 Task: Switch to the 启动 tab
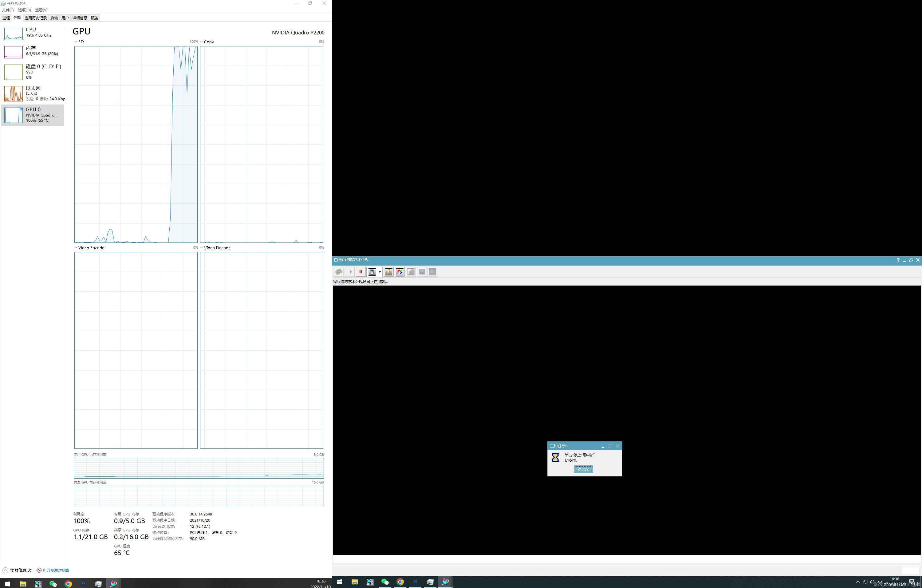[54, 18]
